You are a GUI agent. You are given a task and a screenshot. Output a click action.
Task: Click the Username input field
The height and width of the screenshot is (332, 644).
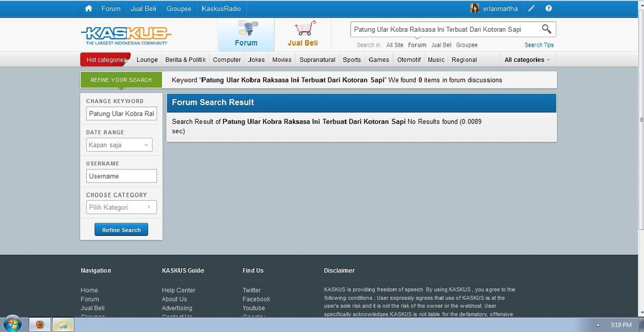[121, 176]
